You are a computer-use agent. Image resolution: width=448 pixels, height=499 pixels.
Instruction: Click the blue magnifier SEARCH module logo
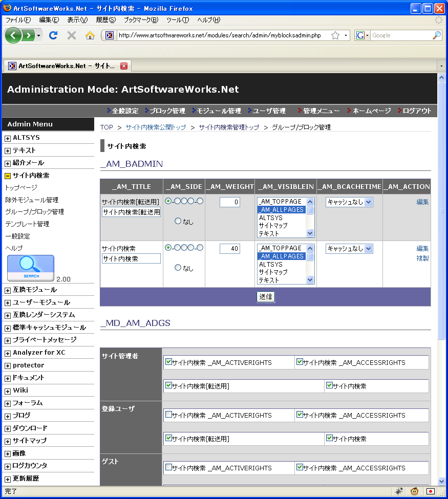pos(30,268)
